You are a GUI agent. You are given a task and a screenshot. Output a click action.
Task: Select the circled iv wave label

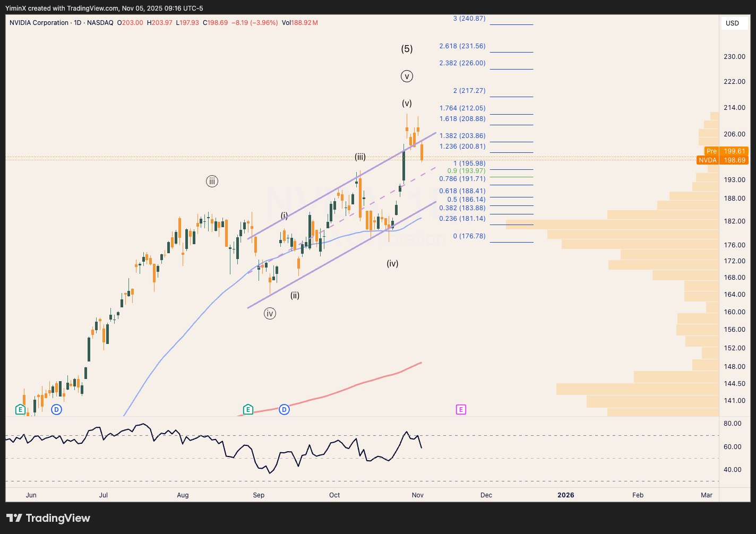pyautogui.click(x=270, y=314)
